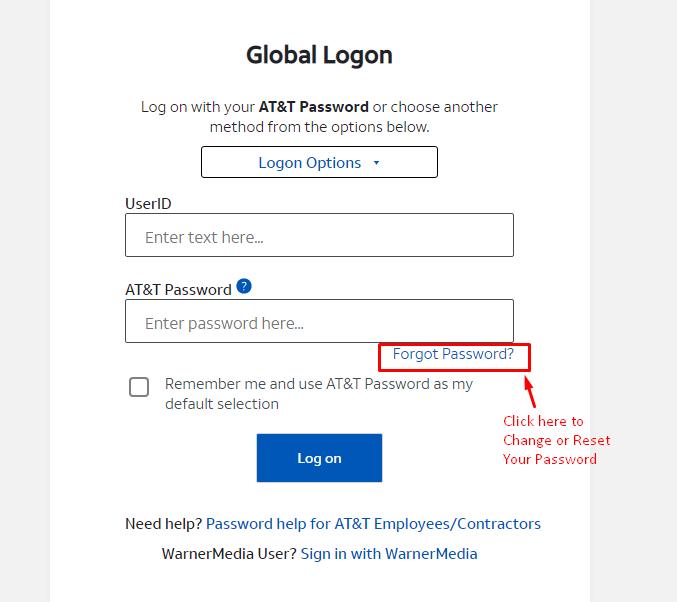Focus the UserID text field
This screenshot has width=677, height=602.
[319, 235]
